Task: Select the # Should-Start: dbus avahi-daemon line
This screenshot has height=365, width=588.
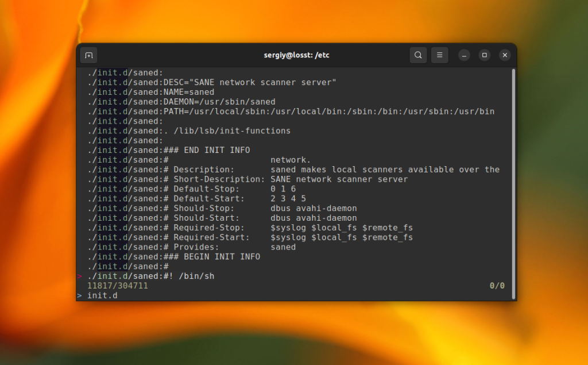Action: point(222,218)
